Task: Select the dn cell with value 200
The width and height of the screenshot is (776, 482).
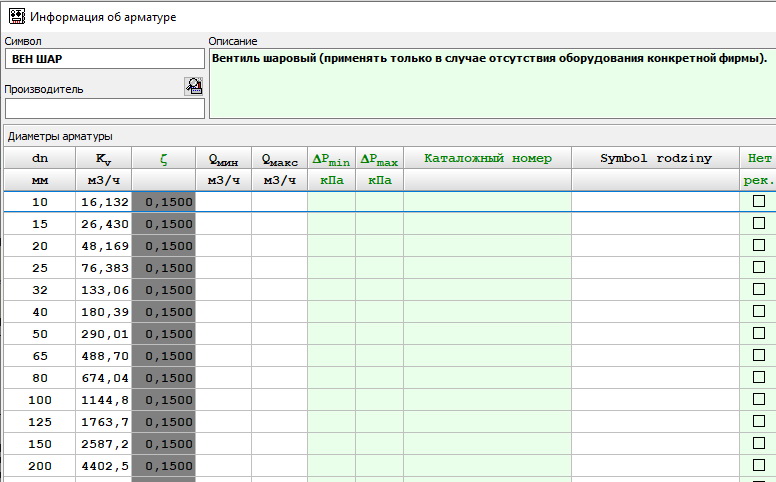Action: click(40, 466)
